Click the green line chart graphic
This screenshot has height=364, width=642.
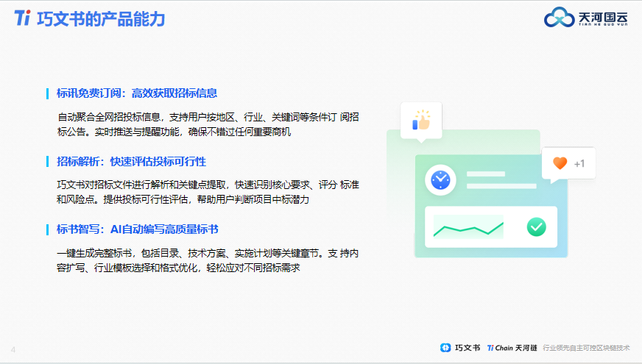point(468,227)
